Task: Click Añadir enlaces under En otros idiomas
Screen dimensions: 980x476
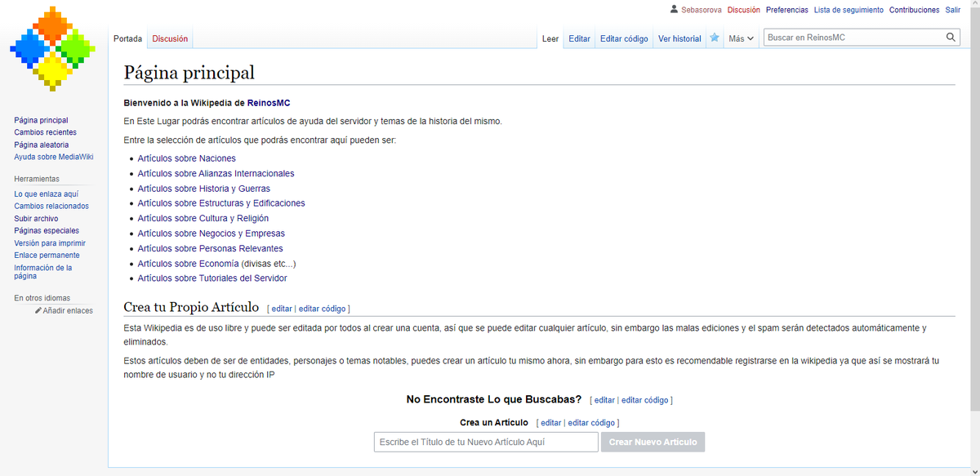Action: [x=68, y=310]
